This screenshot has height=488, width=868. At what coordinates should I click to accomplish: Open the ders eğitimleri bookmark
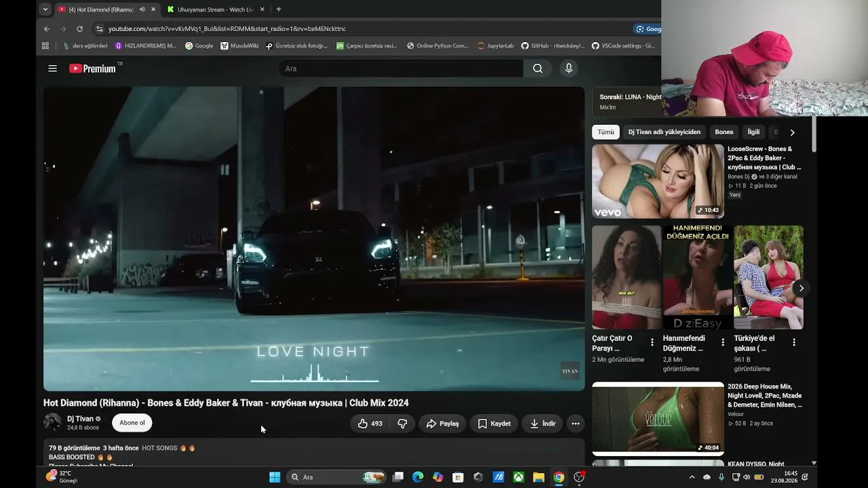coord(85,46)
